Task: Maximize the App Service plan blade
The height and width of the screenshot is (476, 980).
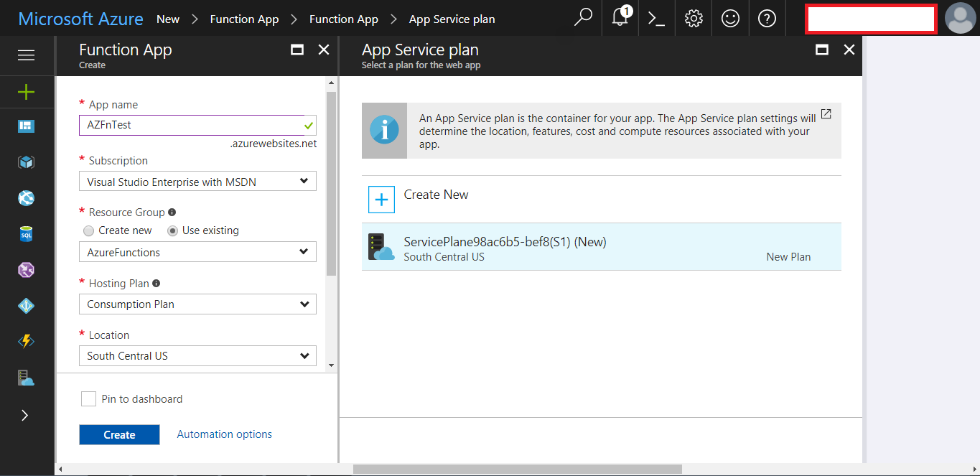Action: pos(822,50)
